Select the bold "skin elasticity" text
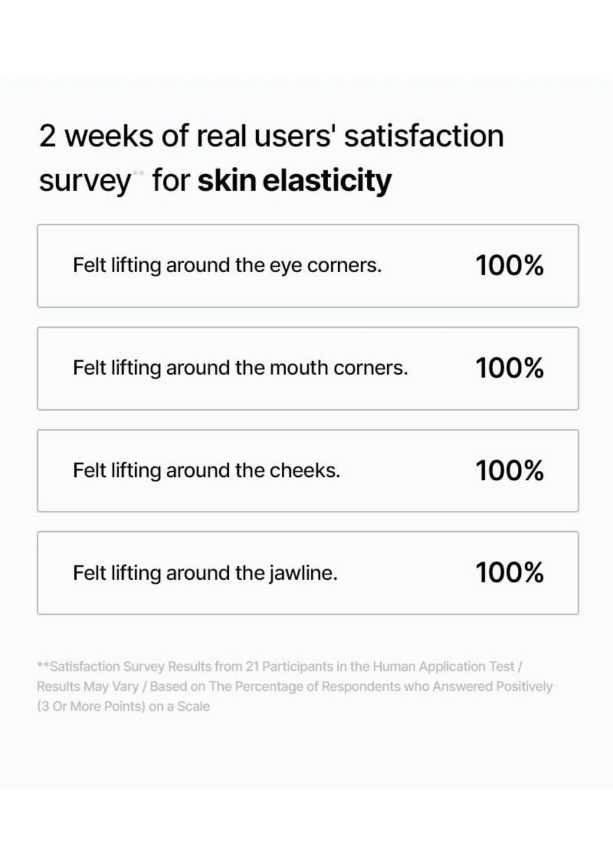613x868 pixels. click(295, 180)
